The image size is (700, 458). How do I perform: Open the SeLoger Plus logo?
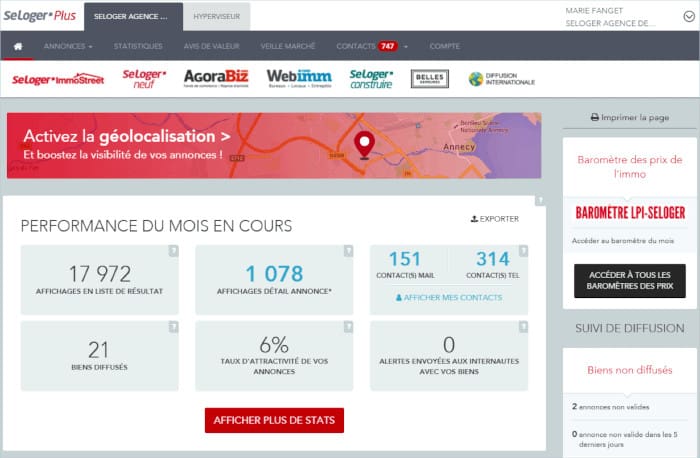(40, 16)
